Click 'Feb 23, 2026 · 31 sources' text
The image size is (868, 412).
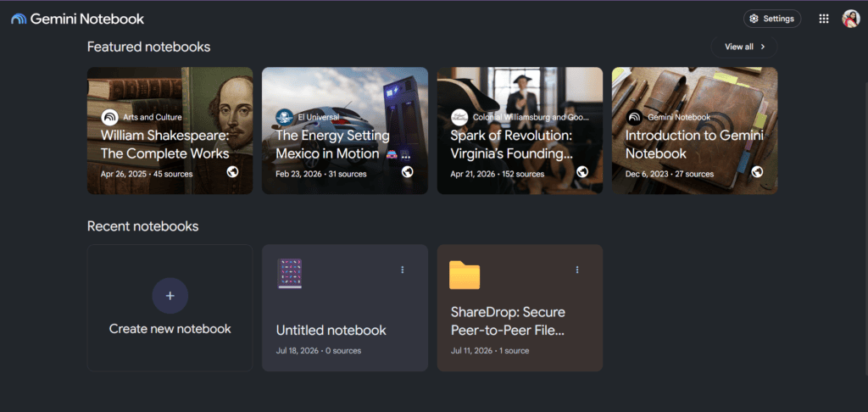321,174
